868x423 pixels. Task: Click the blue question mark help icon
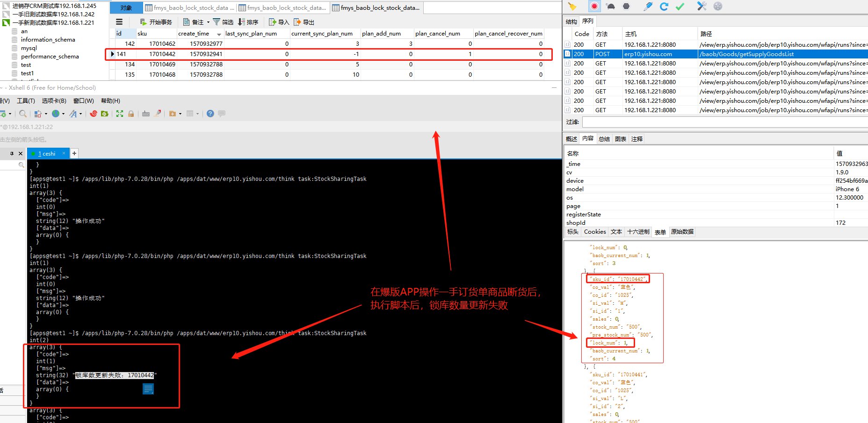pyautogui.click(x=210, y=114)
